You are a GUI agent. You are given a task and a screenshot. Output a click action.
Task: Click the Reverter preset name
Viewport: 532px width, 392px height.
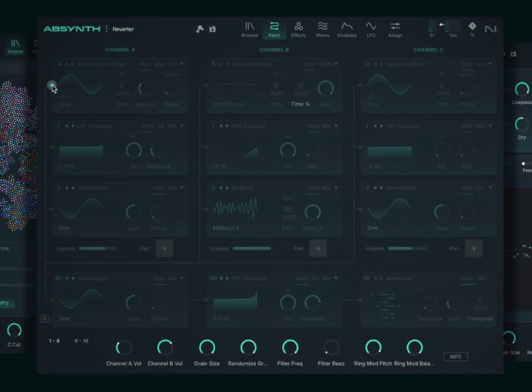(123, 29)
